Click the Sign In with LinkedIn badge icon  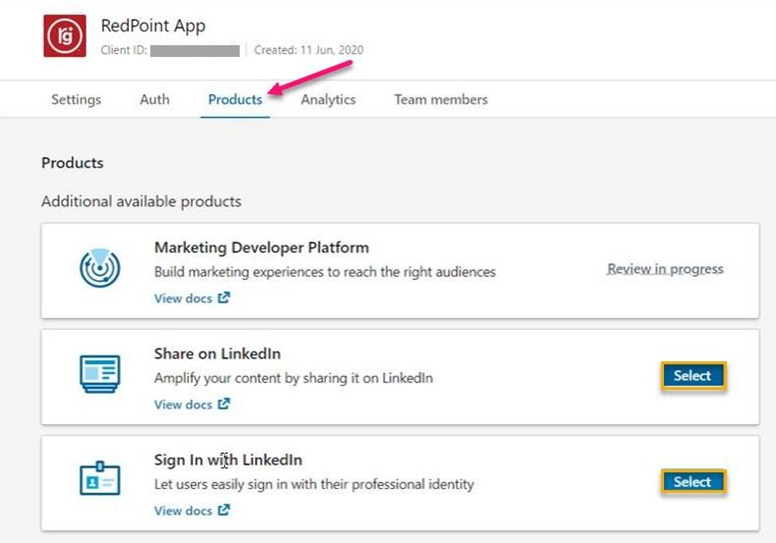[x=100, y=480]
